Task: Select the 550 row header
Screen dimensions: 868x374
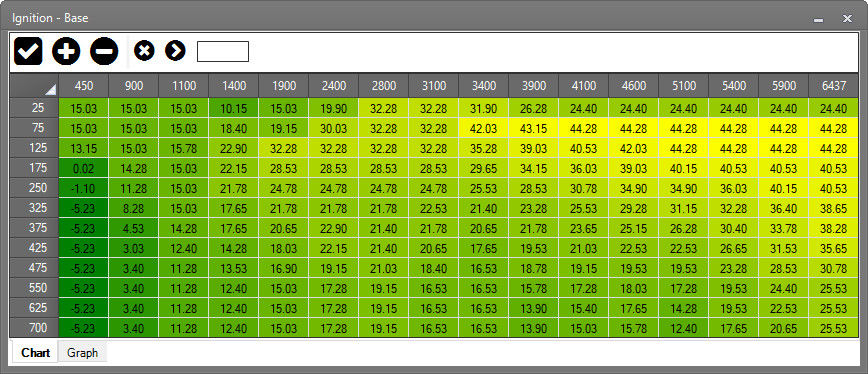Action: click(34, 288)
